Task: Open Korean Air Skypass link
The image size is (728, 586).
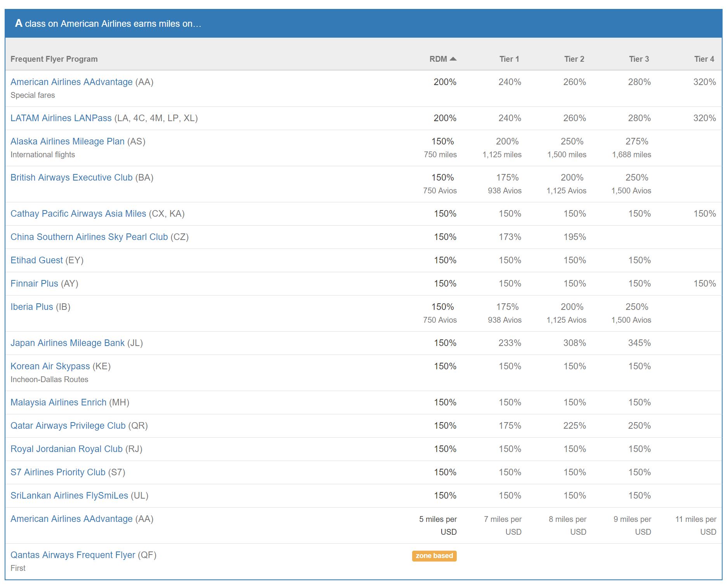Action: 50,366
